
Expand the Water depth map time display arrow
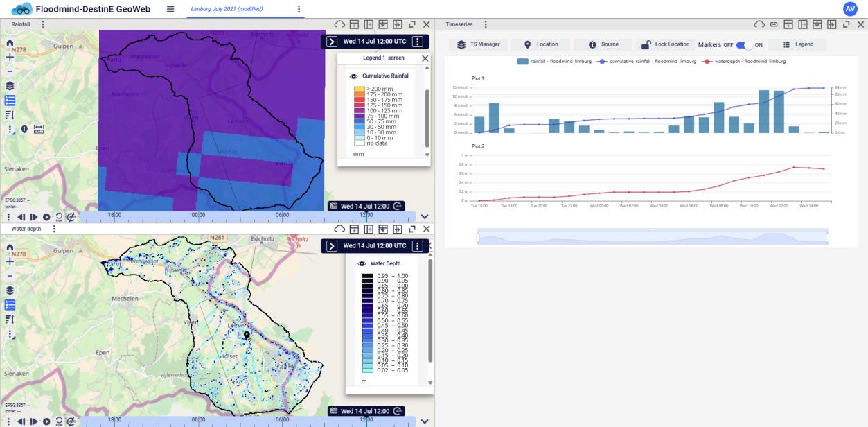pyautogui.click(x=332, y=246)
